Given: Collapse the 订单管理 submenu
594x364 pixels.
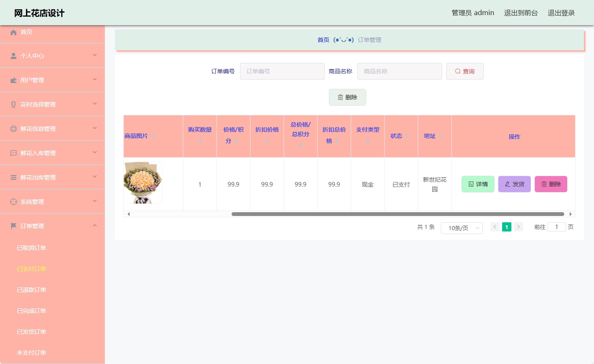Looking at the screenshot, I should click(x=94, y=226).
